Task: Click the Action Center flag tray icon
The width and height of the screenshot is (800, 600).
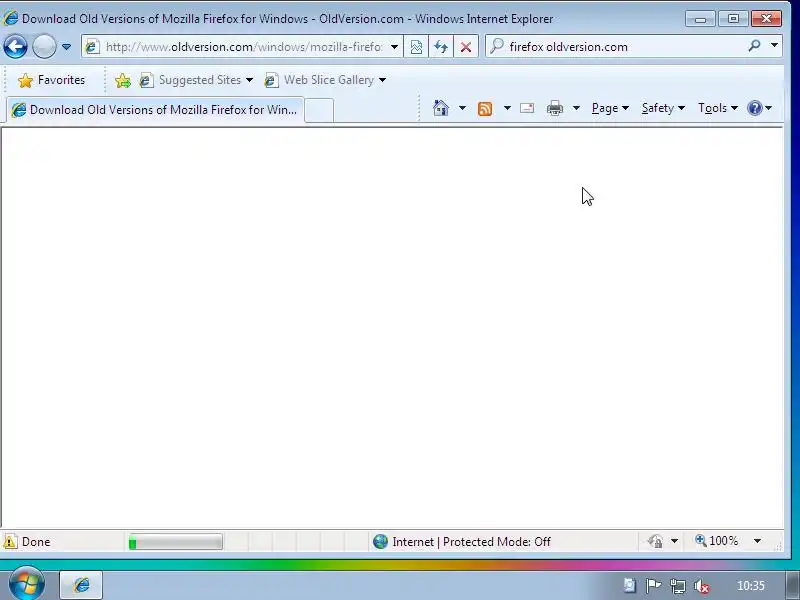Action: (654, 586)
